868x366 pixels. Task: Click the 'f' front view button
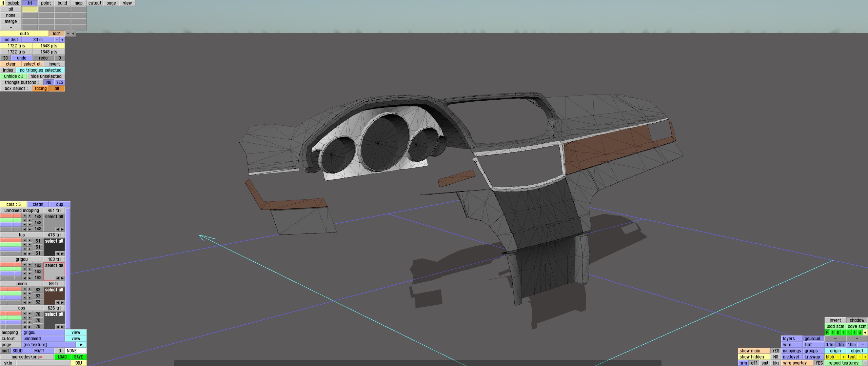(833, 332)
